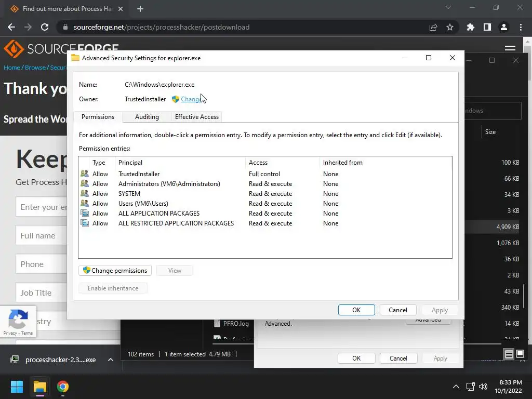The width and height of the screenshot is (532, 399).
Task: Switch to the Effective Access tab
Action: tap(197, 117)
